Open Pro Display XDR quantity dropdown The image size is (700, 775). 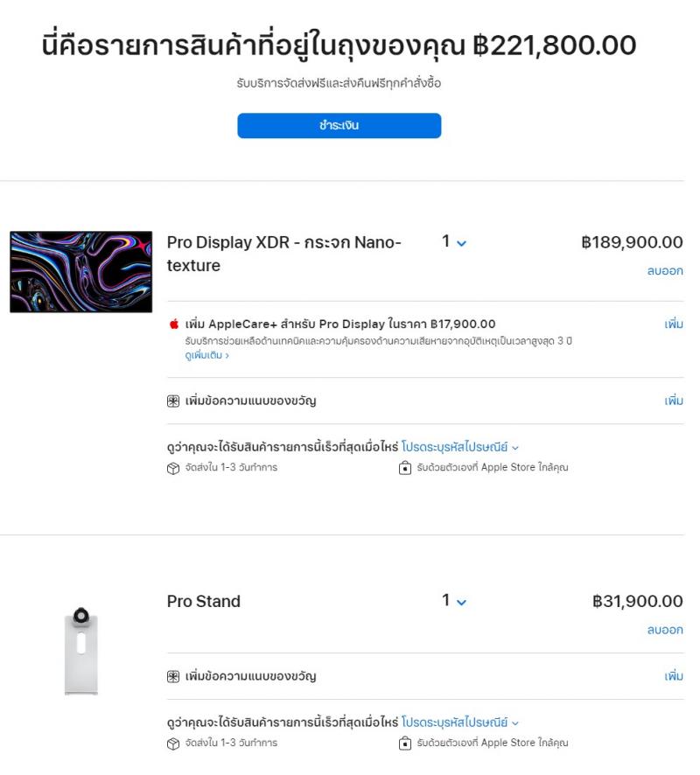pyautogui.click(x=454, y=242)
